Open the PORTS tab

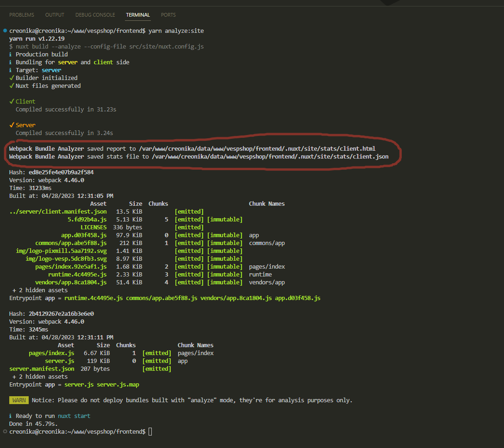click(168, 15)
